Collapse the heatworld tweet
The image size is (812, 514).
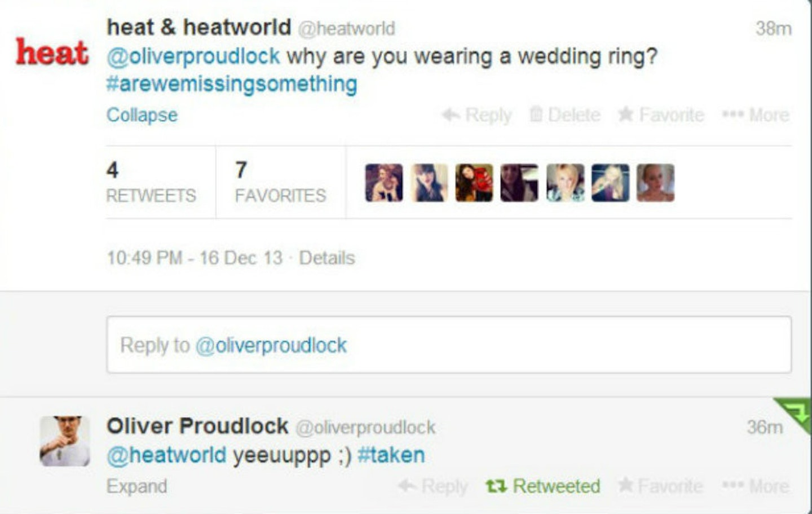142,115
